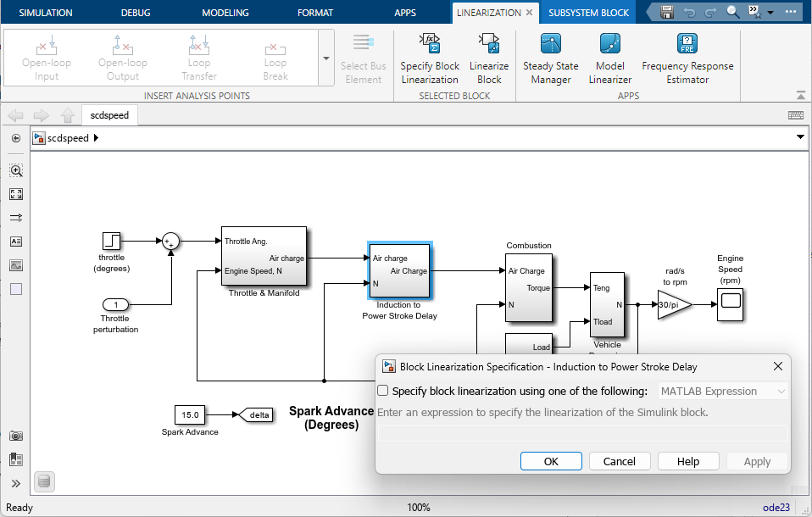Screen dimensions: 812x517
Task: Click the Hide/Show Explorer Bar icon
Action: click(16, 138)
